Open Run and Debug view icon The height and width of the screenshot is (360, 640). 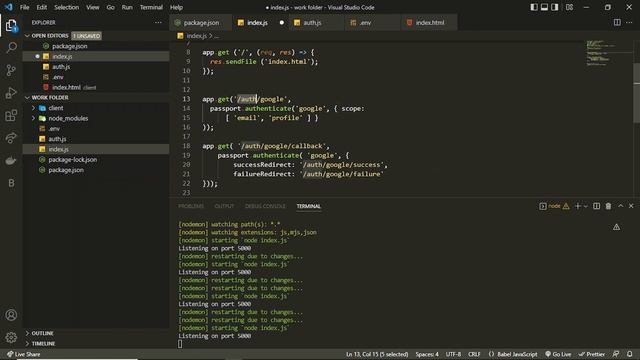pos(11,93)
